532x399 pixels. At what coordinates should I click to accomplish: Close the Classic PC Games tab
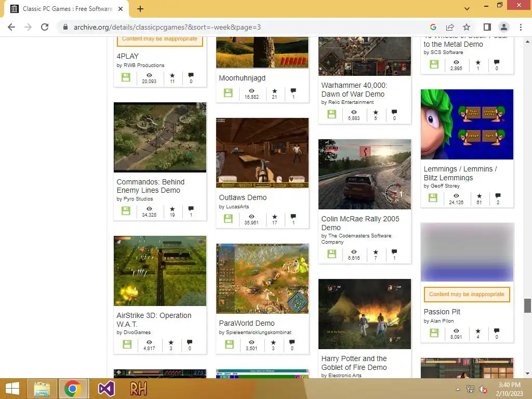pyautogui.click(x=121, y=9)
